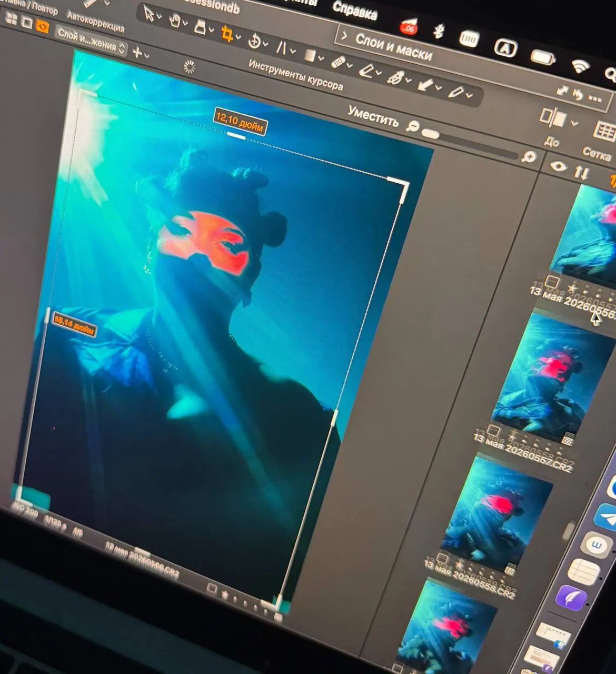Click the zoom-out magnifier icon
The image size is (616, 674).
(413, 125)
